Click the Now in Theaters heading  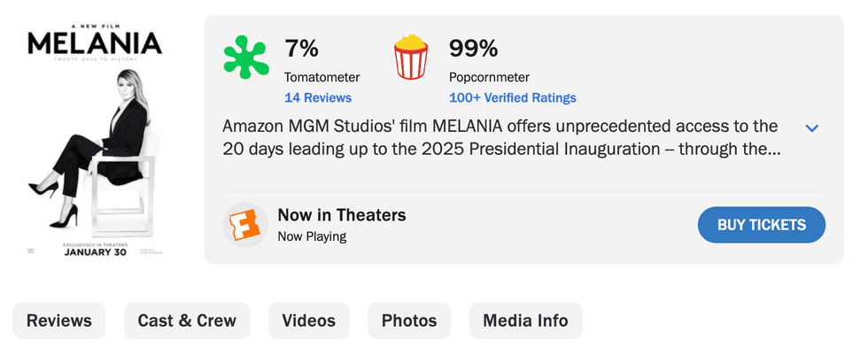341,214
